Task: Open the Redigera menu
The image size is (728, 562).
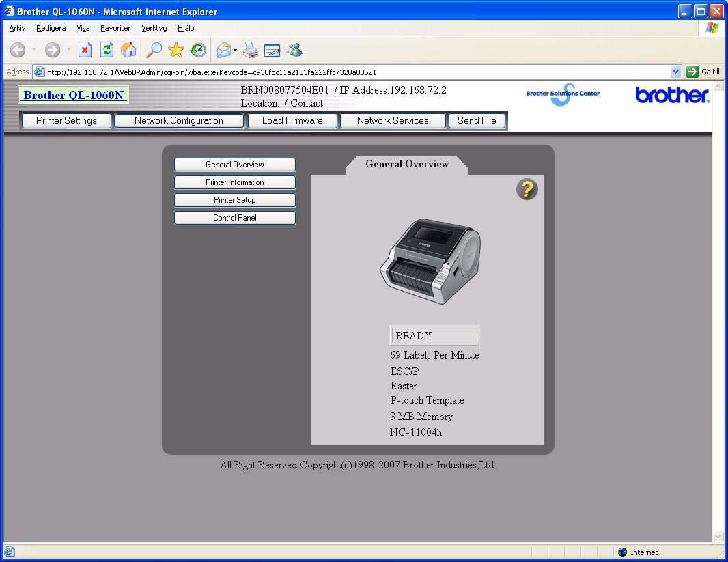Action: [51, 28]
